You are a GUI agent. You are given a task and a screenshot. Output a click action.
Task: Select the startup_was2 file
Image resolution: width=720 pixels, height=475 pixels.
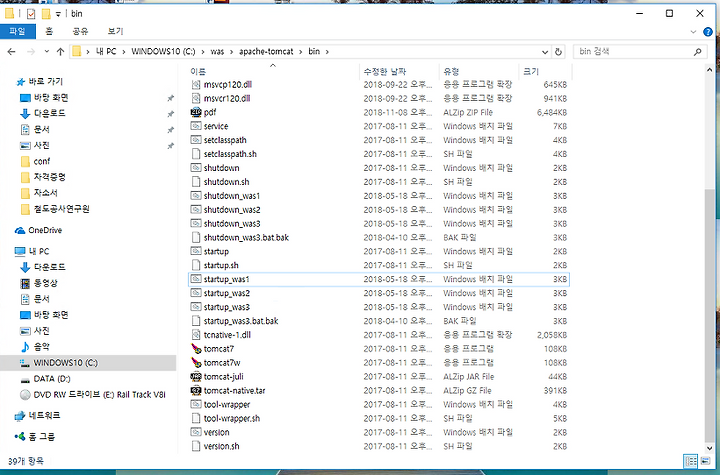[379, 293]
